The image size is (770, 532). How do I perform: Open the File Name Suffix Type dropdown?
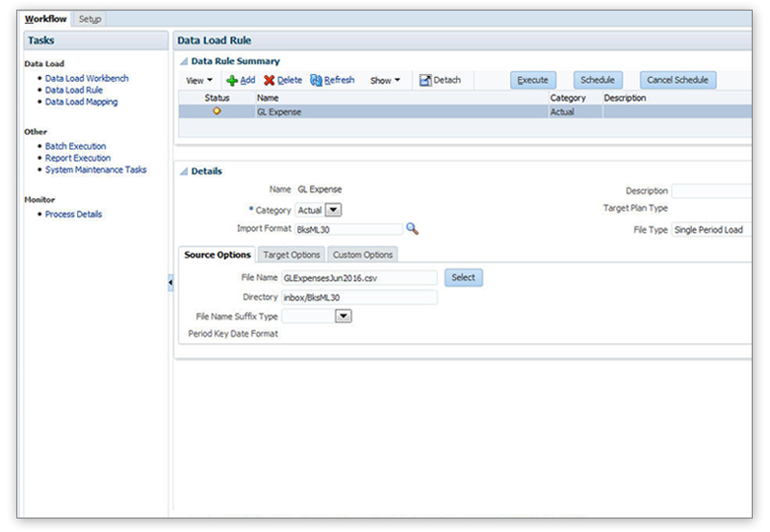coord(343,316)
